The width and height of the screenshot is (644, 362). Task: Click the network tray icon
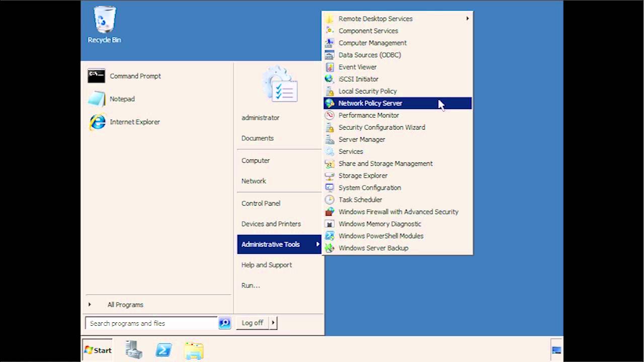(556, 350)
